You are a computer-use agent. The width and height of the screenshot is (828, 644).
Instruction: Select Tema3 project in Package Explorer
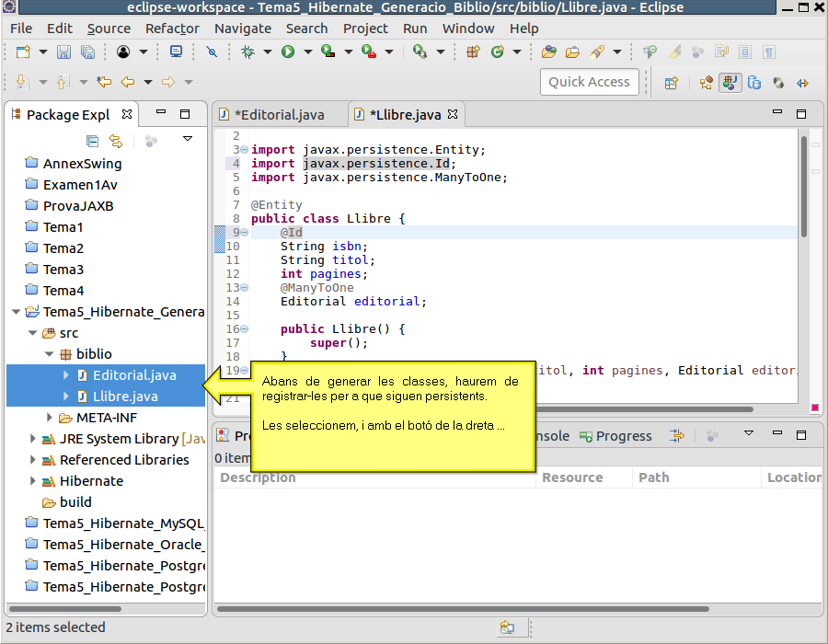click(63, 270)
